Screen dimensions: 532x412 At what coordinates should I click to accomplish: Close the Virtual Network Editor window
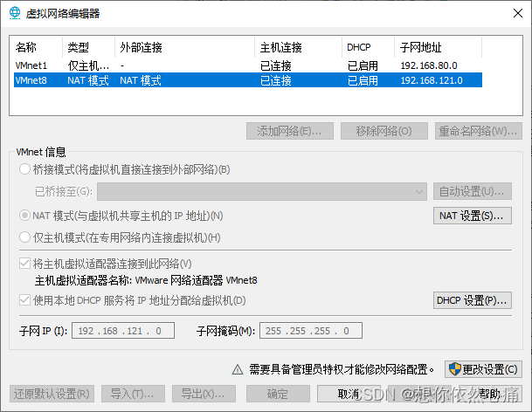click(x=511, y=13)
